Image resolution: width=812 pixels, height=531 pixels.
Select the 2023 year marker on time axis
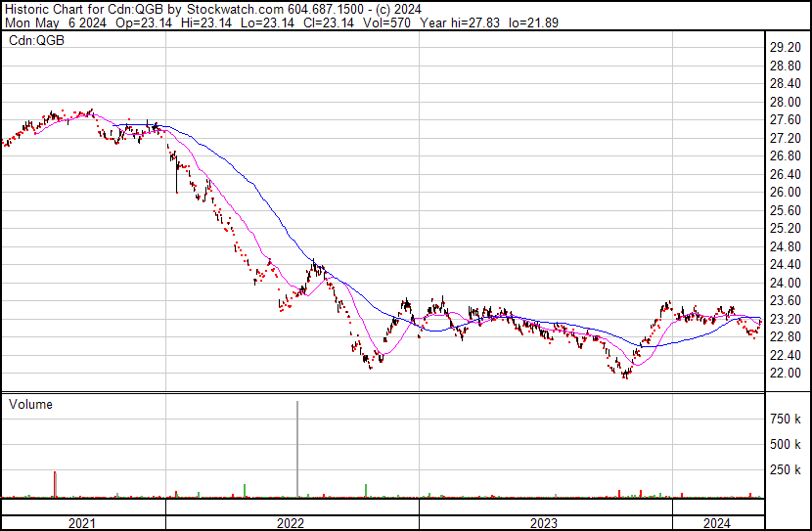[544, 523]
